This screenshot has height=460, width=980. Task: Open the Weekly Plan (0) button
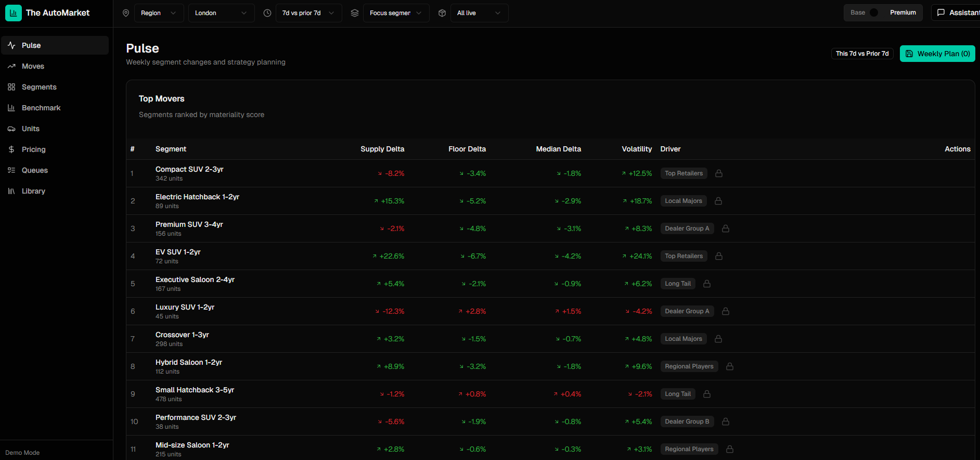tap(937, 54)
